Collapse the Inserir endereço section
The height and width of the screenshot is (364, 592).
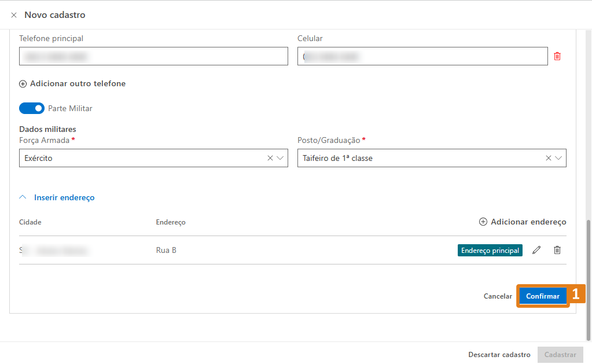pyautogui.click(x=23, y=197)
